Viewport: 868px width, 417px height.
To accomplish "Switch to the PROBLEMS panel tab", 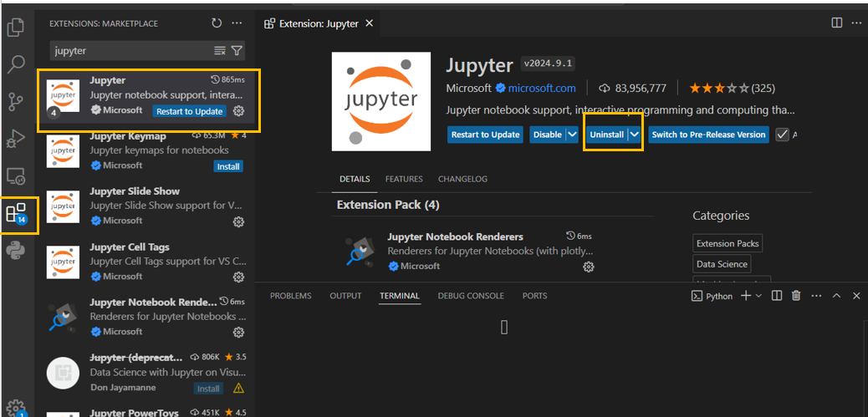I will coord(291,296).
